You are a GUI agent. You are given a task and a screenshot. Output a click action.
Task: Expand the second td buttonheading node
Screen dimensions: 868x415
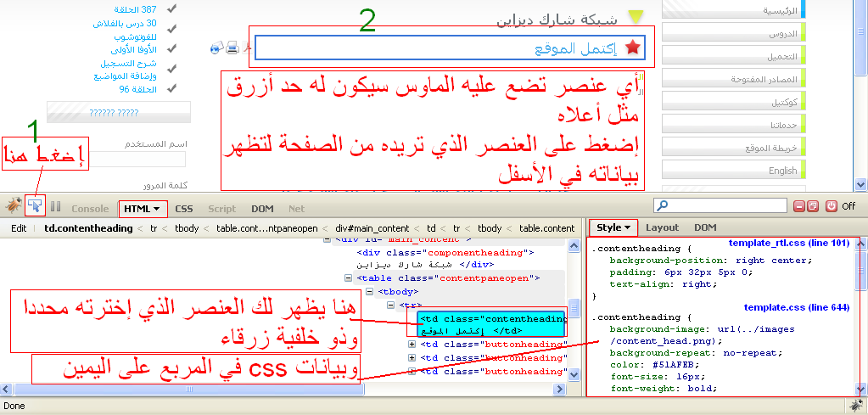[x=412, y=358]
